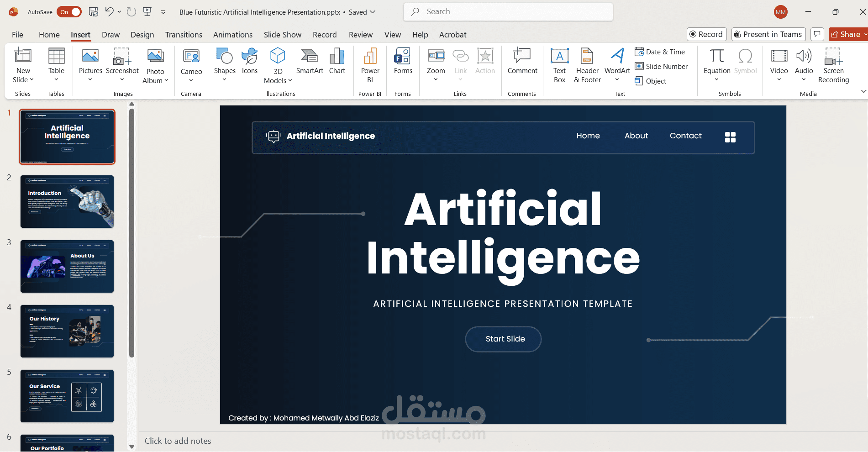Click the Search box

tap(508, 12)
